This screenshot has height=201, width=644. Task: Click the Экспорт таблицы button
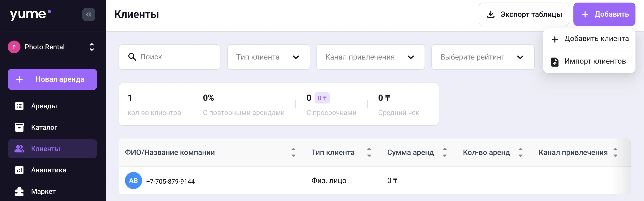pos(524,14)
